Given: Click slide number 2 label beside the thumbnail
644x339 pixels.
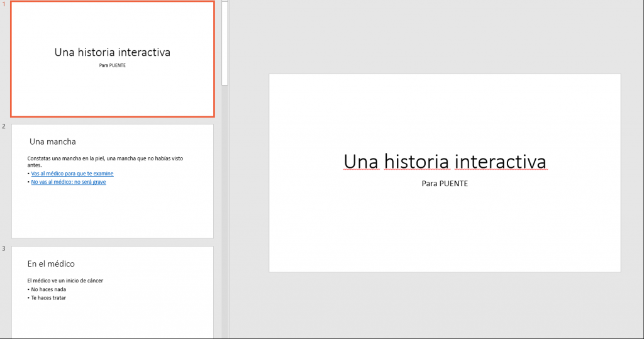Looking at the screenshot, I should [4, 126].
